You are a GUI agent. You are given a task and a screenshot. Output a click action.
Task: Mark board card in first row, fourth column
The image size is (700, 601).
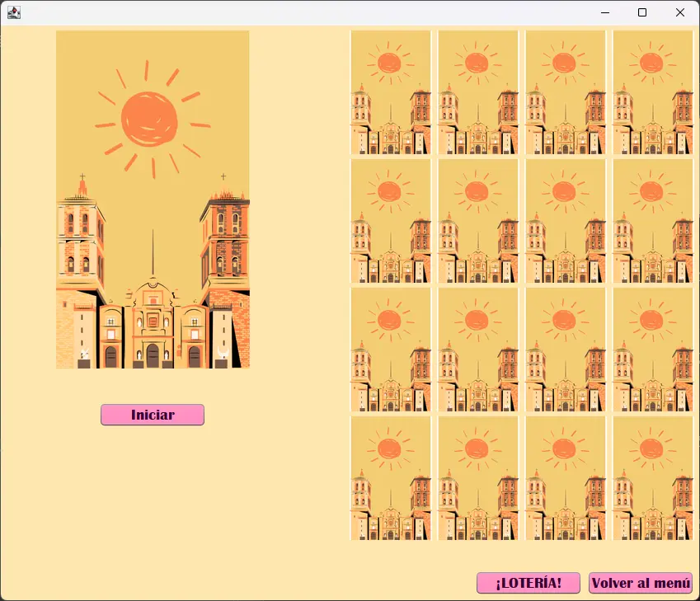coord(652,92)
